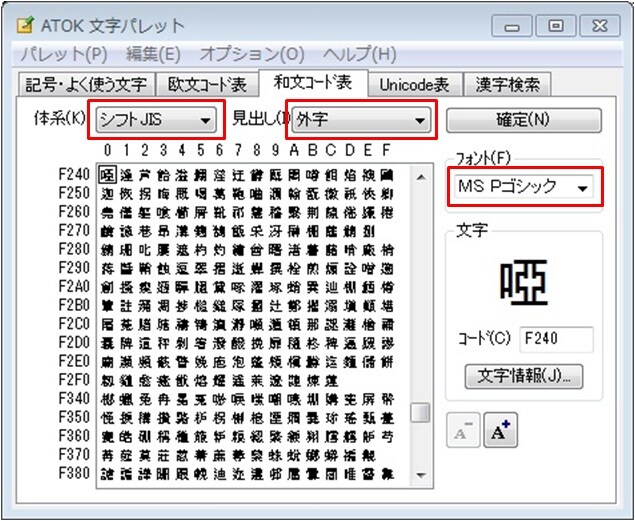
Task: Open the ヘルプ(H) menu
Action: click(x=360, y=54)
